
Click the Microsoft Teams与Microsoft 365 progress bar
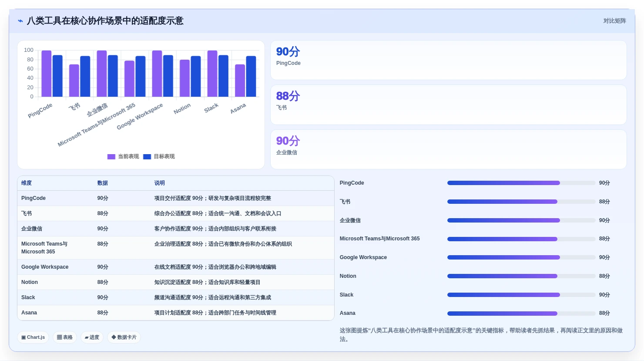pos(521,239)
